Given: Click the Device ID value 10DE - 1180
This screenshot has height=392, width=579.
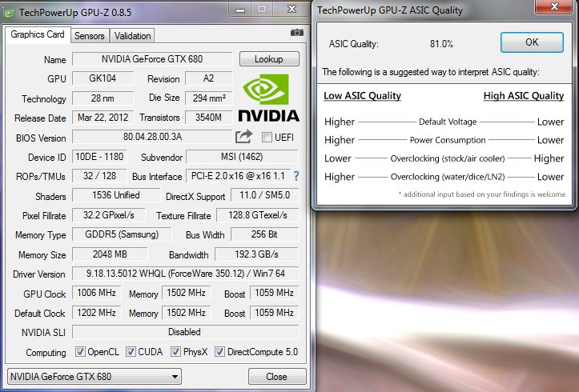Looking at the screenshot, I should [99, 157].
